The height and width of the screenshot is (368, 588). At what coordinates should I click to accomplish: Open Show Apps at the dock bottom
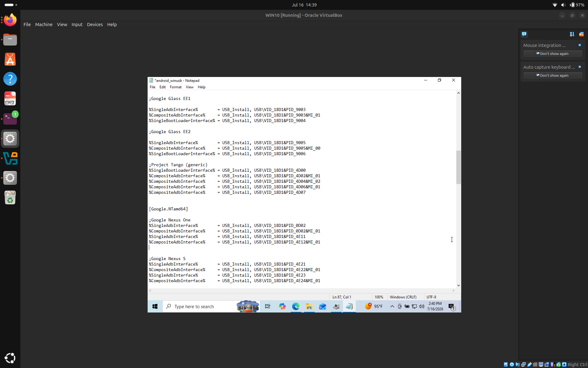tap(10, 358)
